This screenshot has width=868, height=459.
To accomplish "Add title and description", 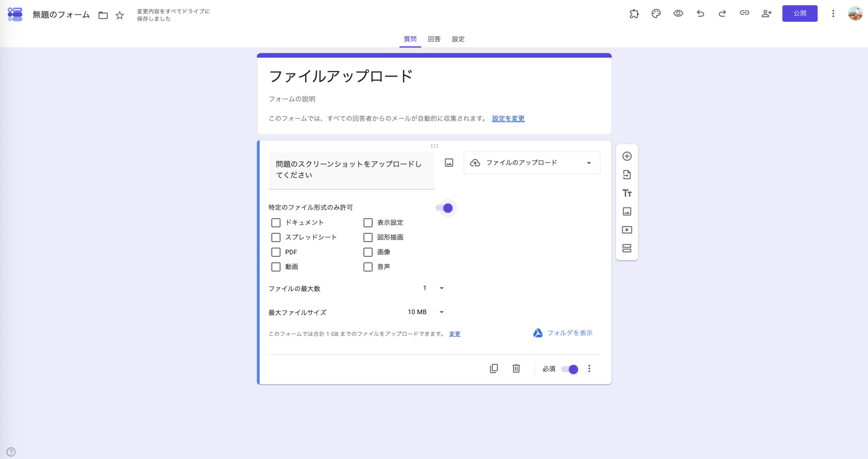I will (x=627, y=193).
